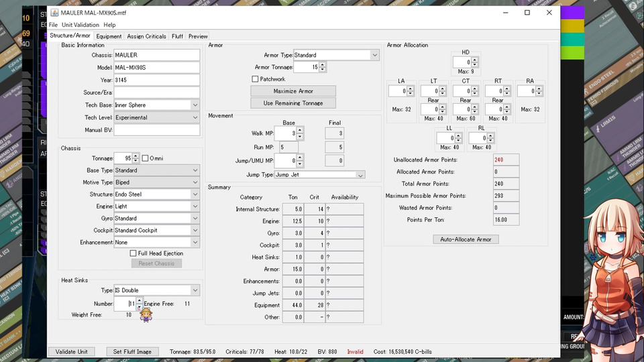644x362 pixels.
Task: Switch to the Equipment tab
Action: coord(109,36)
